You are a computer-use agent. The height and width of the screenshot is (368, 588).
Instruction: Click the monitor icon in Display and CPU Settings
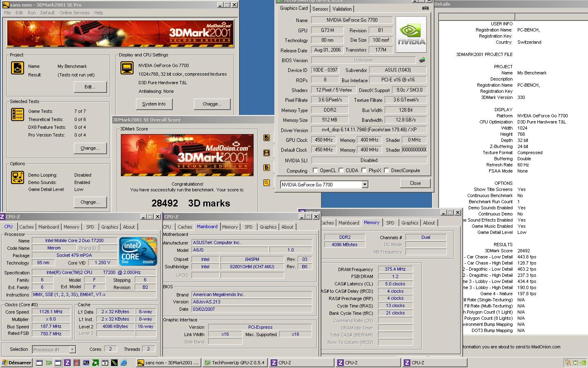[x=127, y=68]
